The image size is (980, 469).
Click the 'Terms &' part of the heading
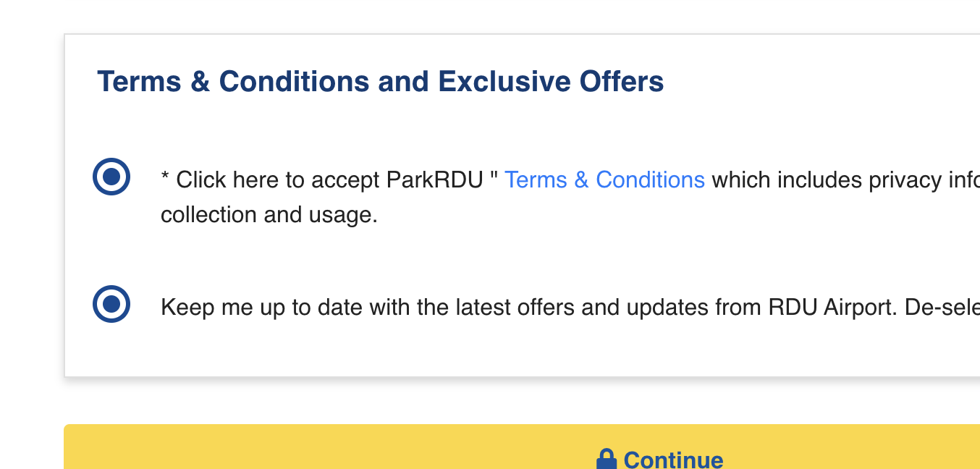pos(153,82)
